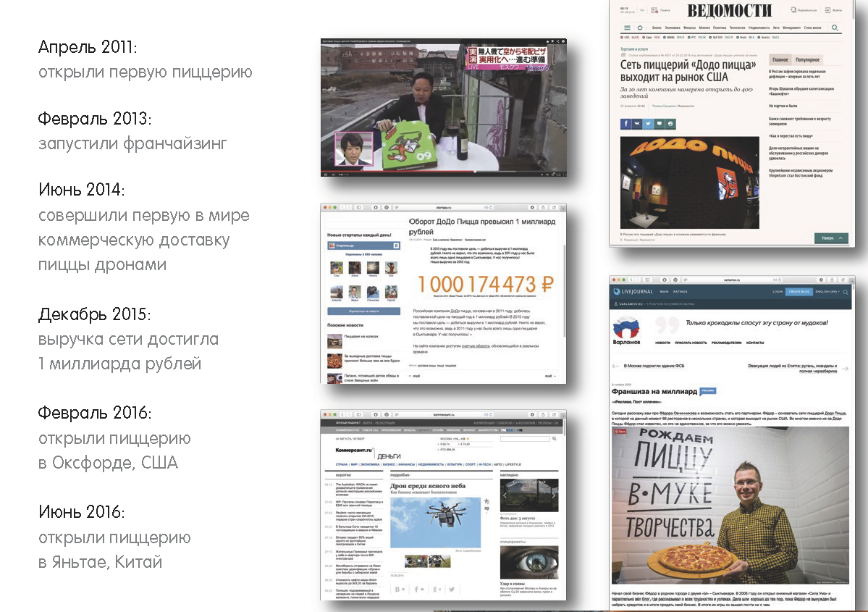The image size is (868, 612).
Task: Share Kommersant article on Twitter
Action: point(452,590)
